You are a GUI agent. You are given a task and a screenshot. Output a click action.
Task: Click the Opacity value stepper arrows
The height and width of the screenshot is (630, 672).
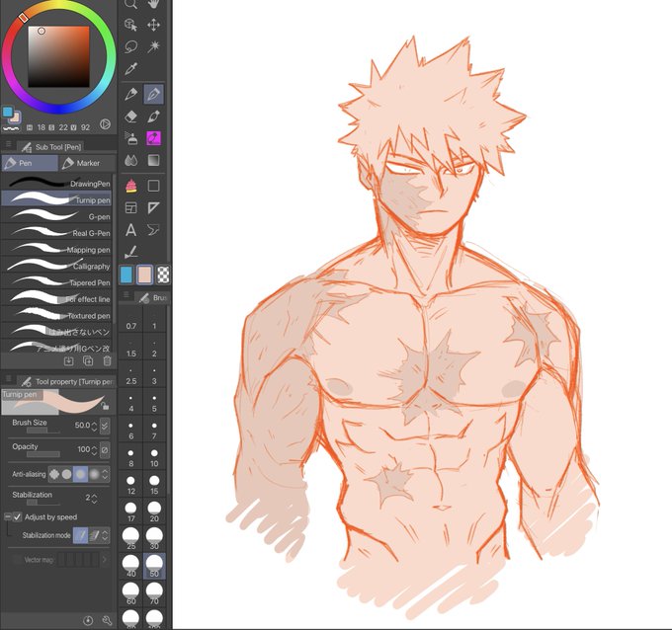94,449
